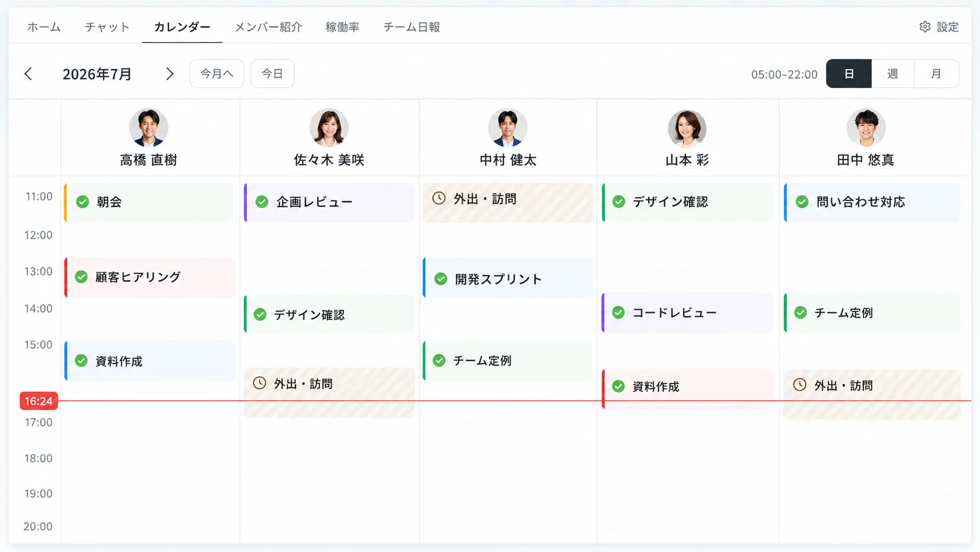Switch to the 日 day view
Viewport: 980px width, 552px height.
point(849,73)
